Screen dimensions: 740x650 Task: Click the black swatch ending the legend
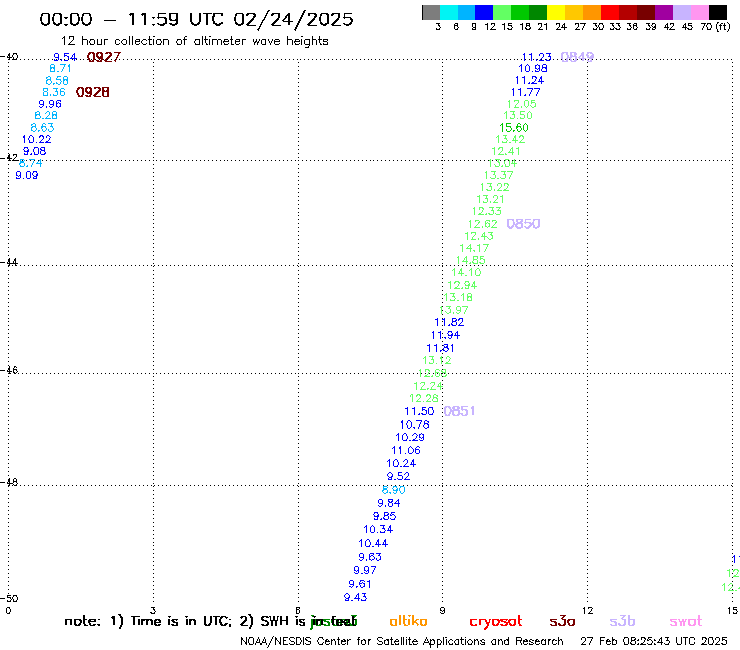(x=718, y=12)
